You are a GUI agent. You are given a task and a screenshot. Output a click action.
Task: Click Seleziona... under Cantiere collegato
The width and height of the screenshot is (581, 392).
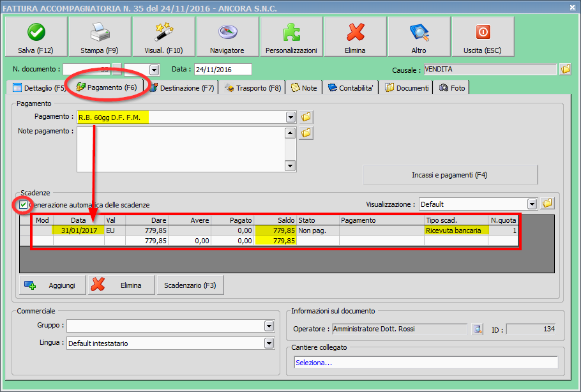coord(426,363)
